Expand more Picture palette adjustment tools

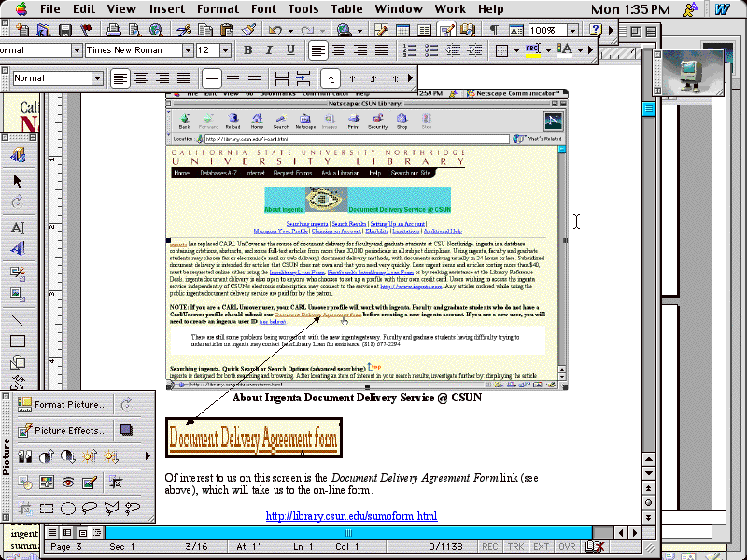(x=148, y=456)
